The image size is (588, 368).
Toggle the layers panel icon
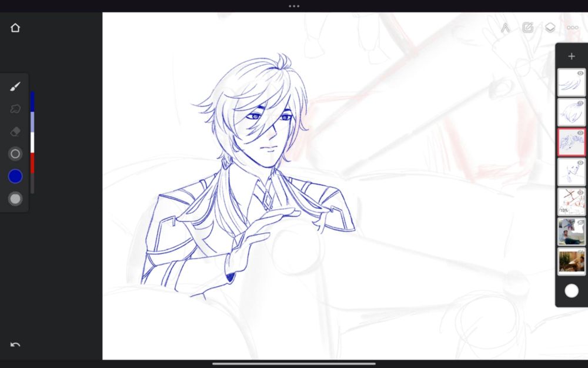tap(550, 28)
